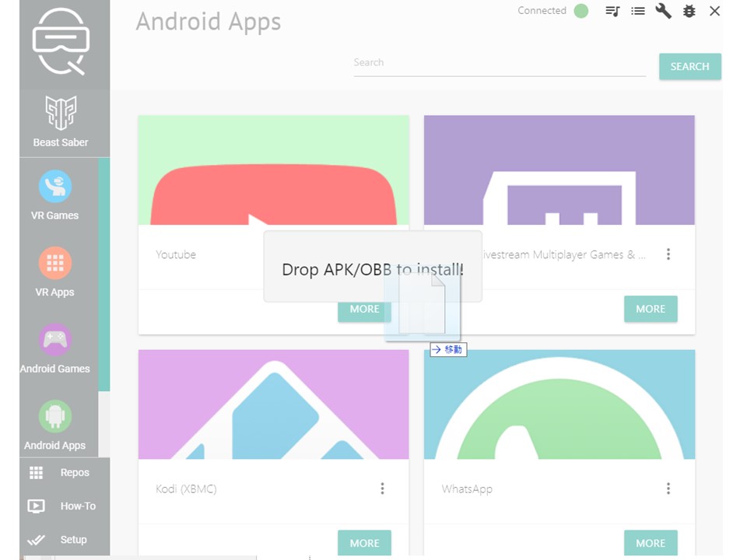
Task: Open the Youtube app thumbnail
Action: [x=273, y=170]
